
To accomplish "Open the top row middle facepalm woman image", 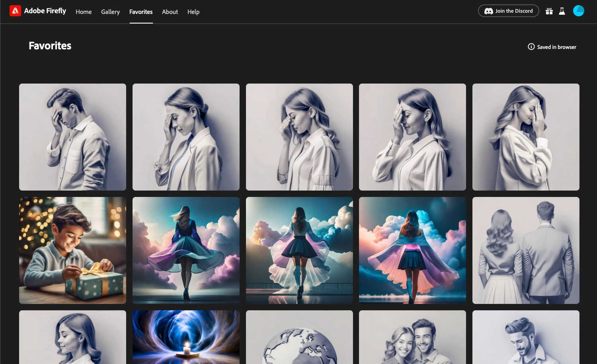I will click(299, 137).
